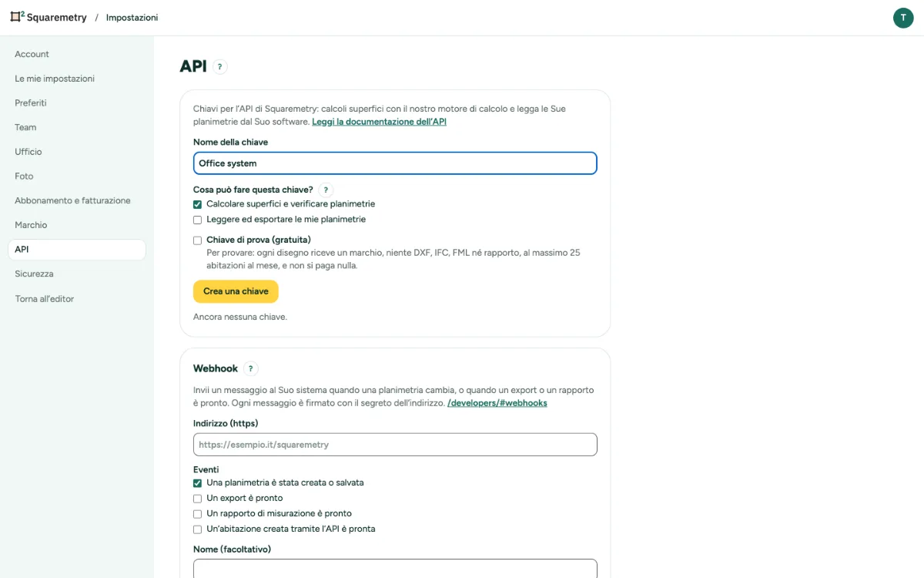Open help icon beside 'Cosa può fare questa chiave?'
924x578 pixels.
click(x=326, y=190)
